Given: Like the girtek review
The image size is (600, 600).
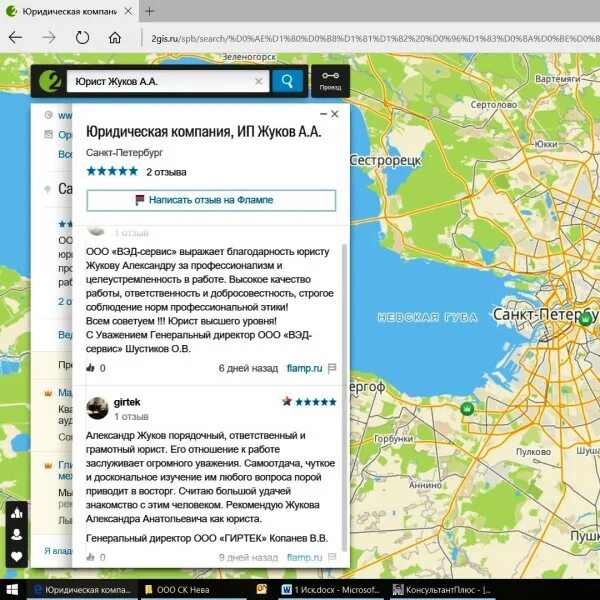Looking at the screenshot, I should (x=91, y=557).
